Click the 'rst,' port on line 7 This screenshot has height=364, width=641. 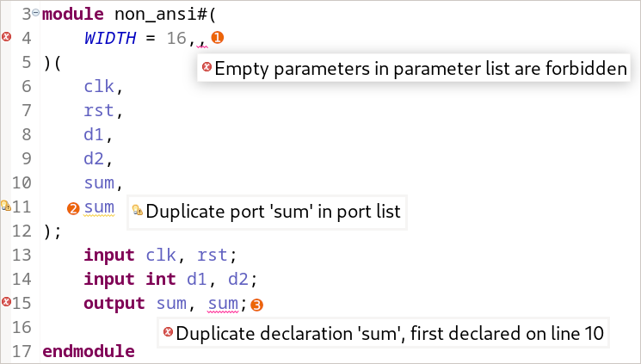coord(103,110)
